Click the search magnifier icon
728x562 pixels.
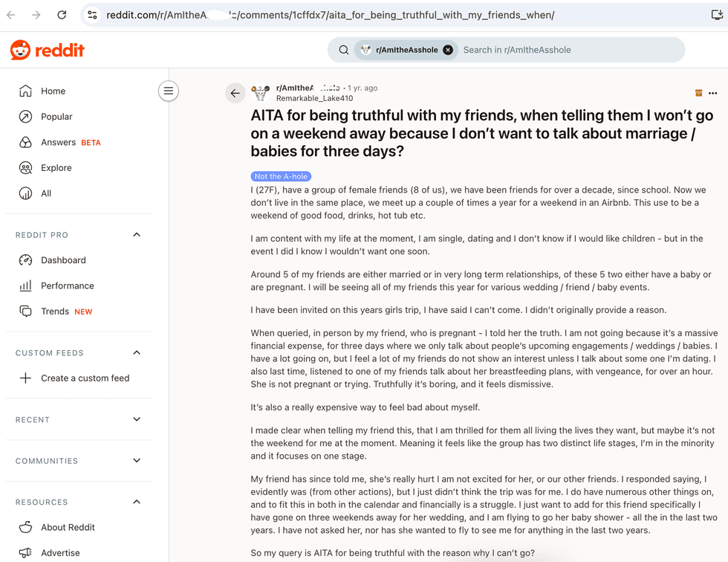343,50
